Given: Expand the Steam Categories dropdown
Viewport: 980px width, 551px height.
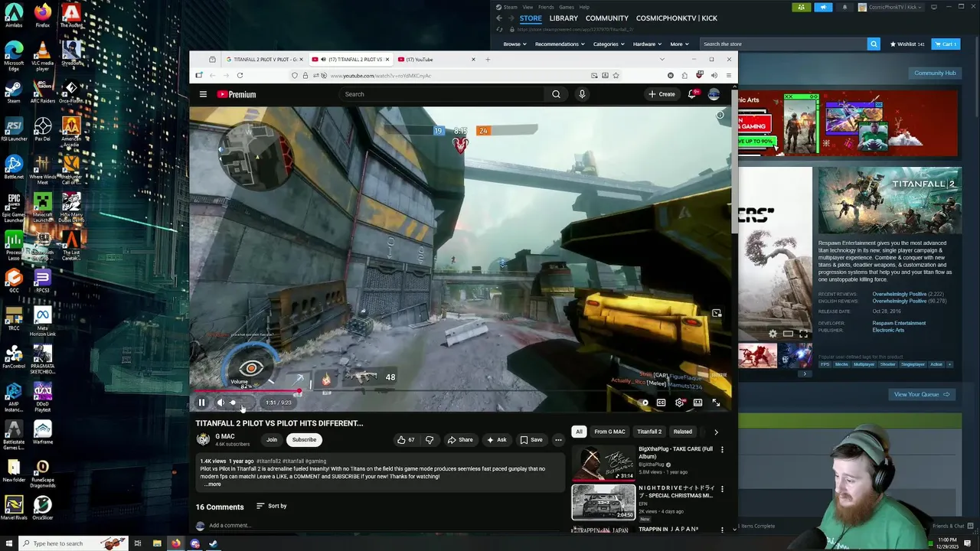Looking at the screenshot, I should (x=608, y=44).
